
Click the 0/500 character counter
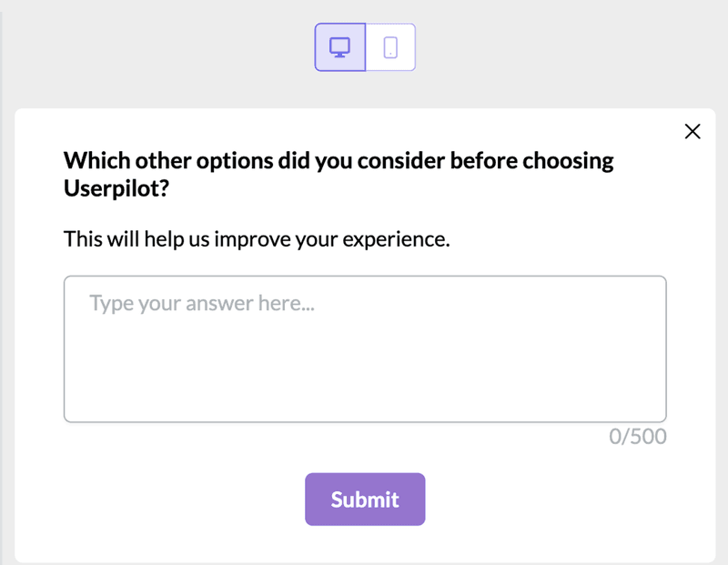[640, 437]
